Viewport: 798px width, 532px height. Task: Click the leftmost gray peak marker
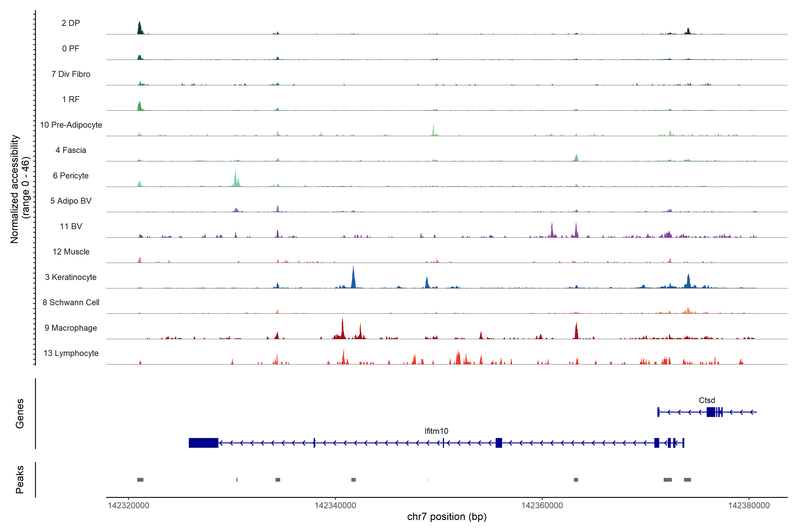[x=140, y=480]
